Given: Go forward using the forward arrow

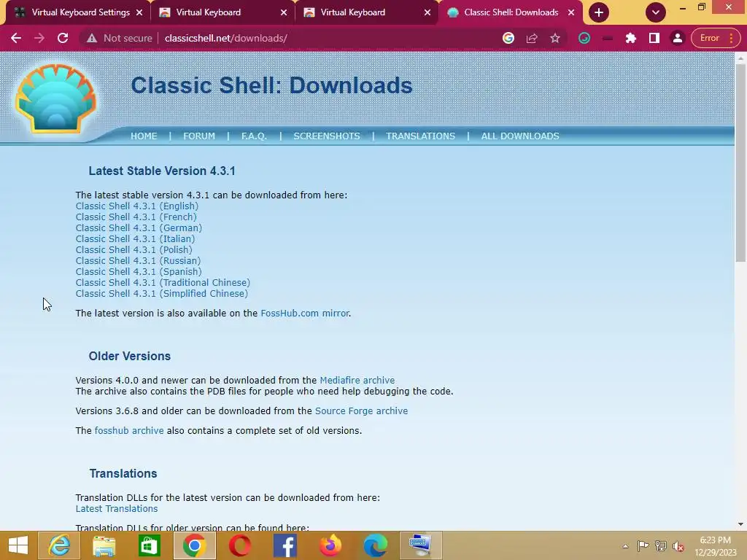Looking at the screenshot, I should pos(39,38).
